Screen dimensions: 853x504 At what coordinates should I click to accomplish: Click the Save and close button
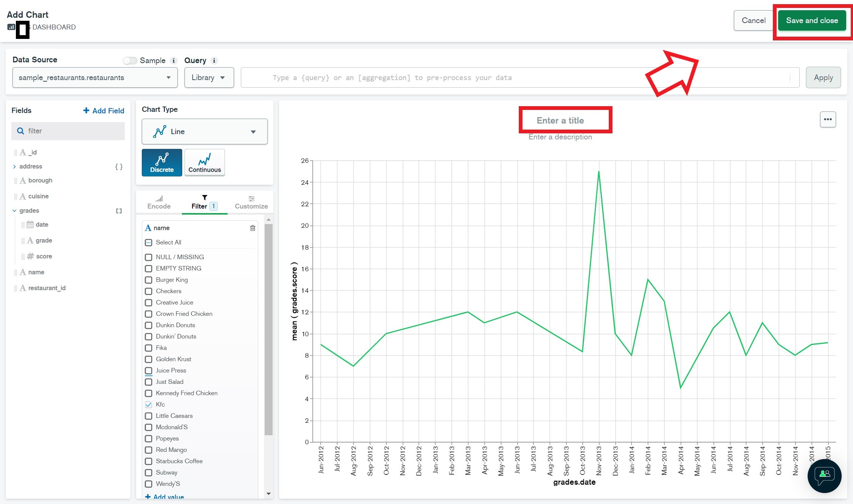(x=812, y=20)
